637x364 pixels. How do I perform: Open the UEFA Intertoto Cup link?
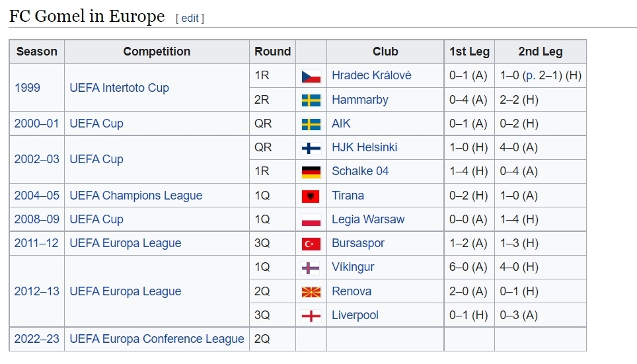(x=120, y=88)
